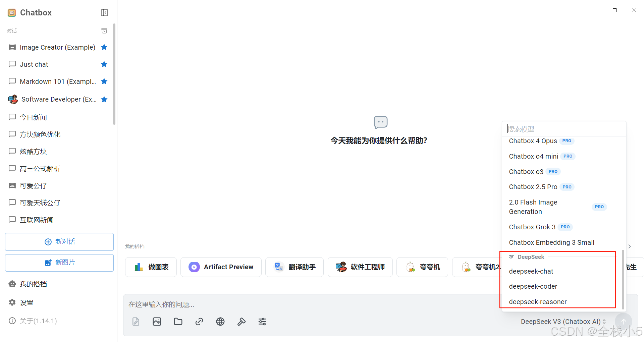Select the 夸夸机 partner card

pyautogui.click(x=422, y=267)
